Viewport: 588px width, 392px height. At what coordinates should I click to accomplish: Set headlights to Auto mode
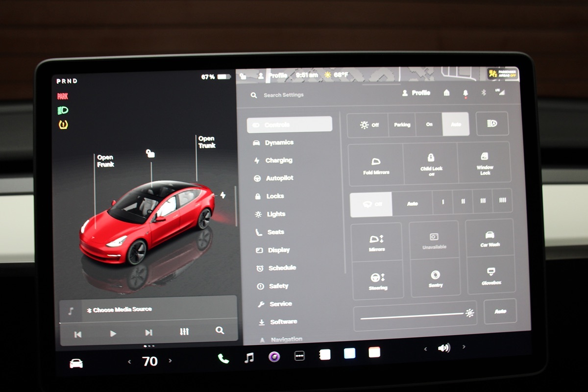click(455, 124)
